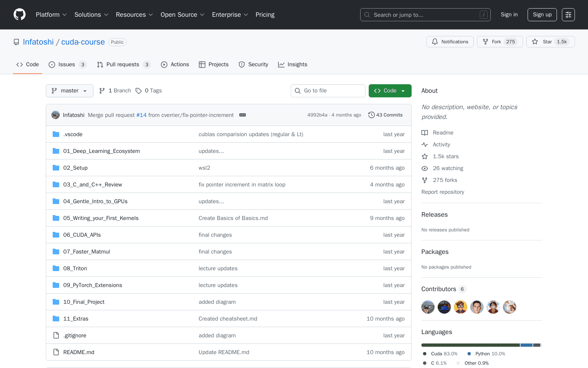Click the Notifications bell button
The image size is (588, 368).
pyautogui.click(x=450, y=42)
